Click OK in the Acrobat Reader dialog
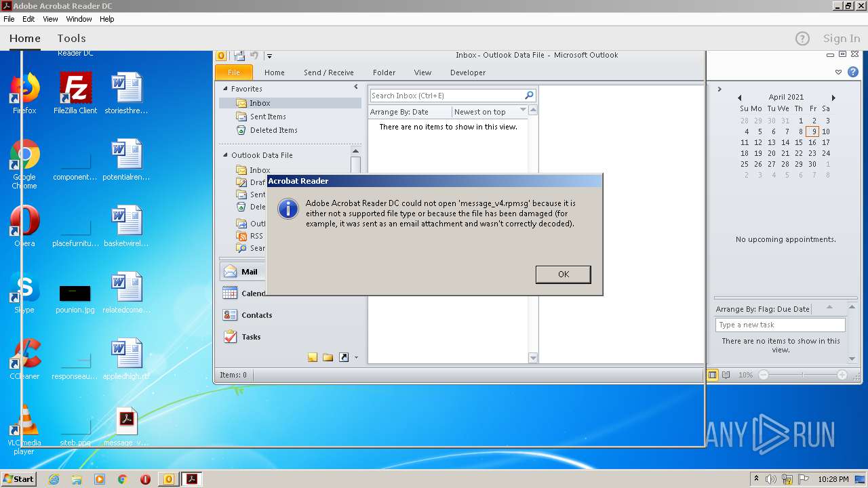Viewport: 868px width, 488px height. coord(563,274)
